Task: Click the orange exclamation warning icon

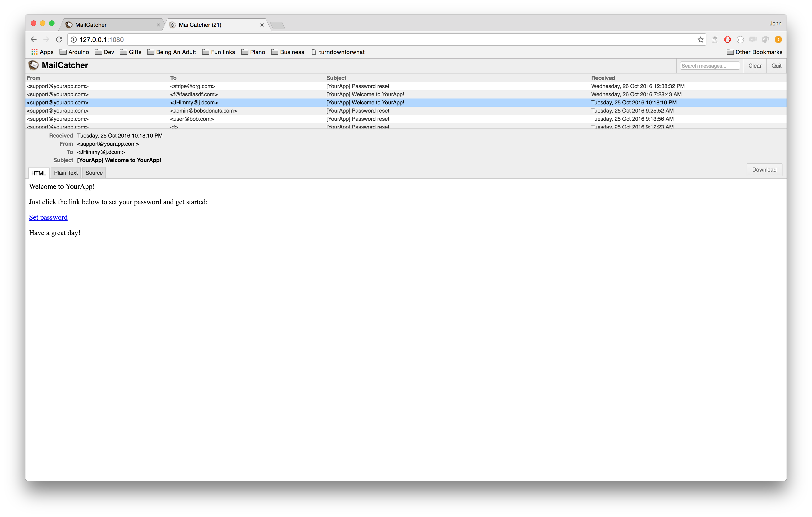Action: (778, 39)
